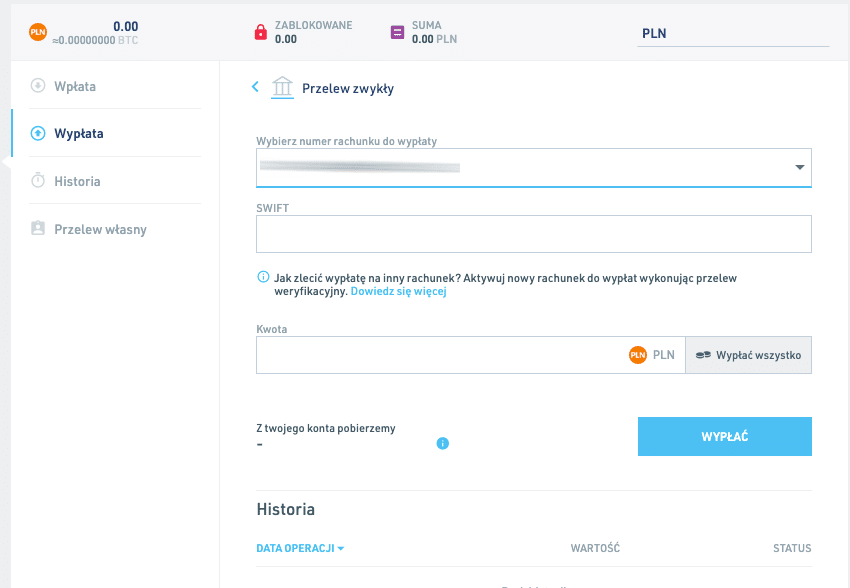850x588 pixels.
Task: Click the Historia stopwatch icon in sidebar
Action: click(x=38, y=181)
